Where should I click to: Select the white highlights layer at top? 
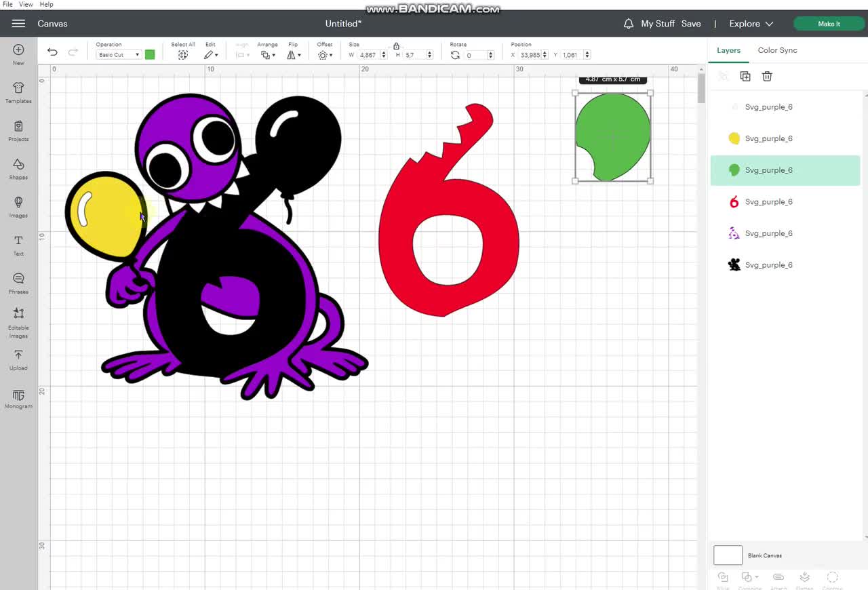785,107
